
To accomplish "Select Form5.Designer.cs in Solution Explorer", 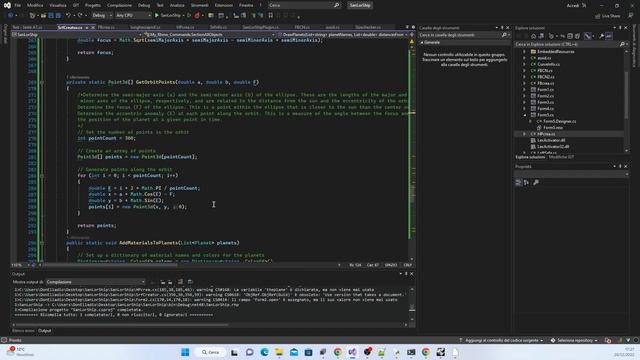I will pos(560,121).
